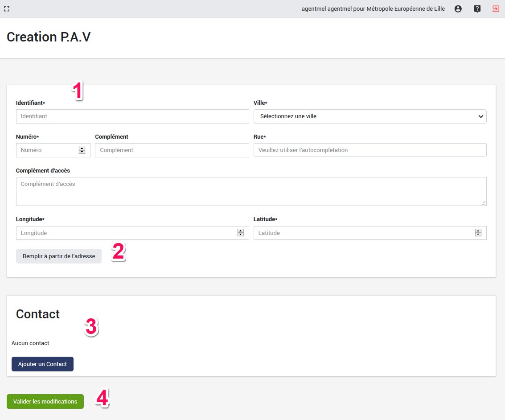Click the 'Complément d'accès' text area
Viewport: 505px width, 420px height.
click(251, 191)
